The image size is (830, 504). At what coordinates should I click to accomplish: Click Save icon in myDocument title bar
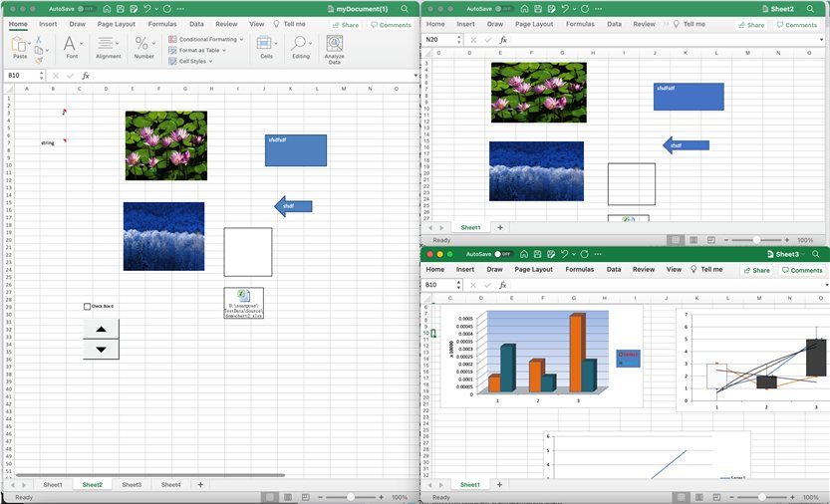(119, 8)
